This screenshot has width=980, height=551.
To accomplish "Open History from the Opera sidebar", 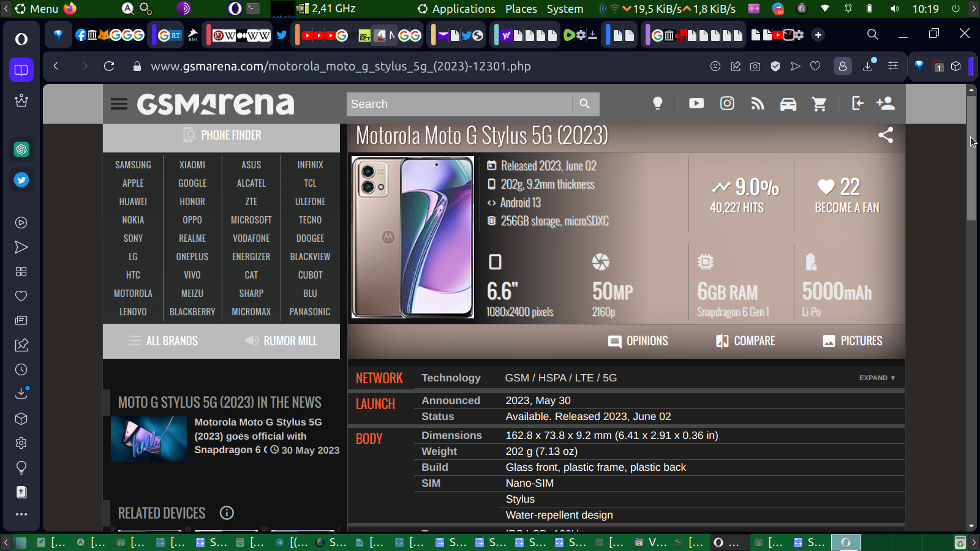I will [x=21, y=370].
